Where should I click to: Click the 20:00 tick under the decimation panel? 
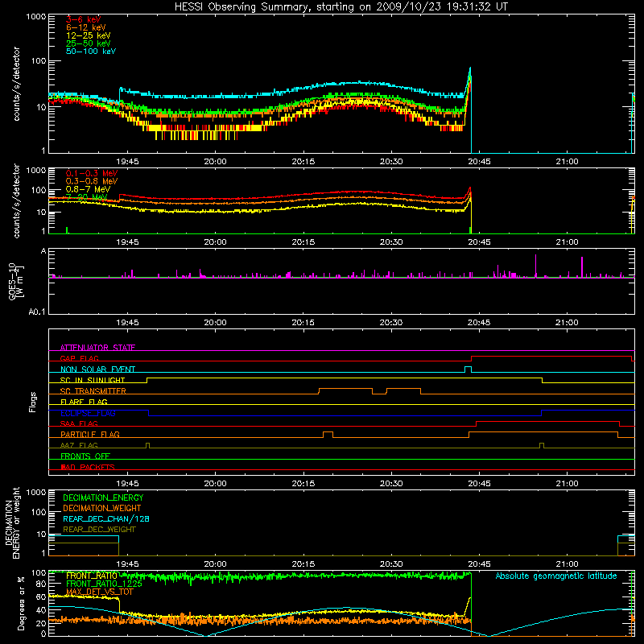(x=215, y=564)
